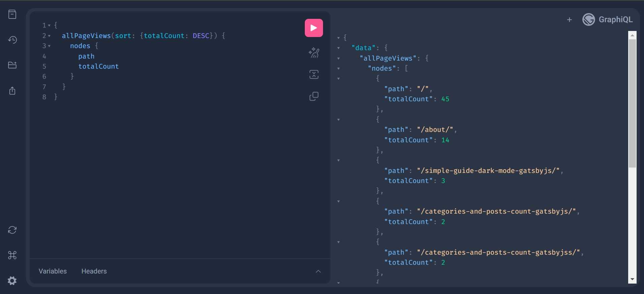Open the Variables editor tab

click(x=53, y=271)
